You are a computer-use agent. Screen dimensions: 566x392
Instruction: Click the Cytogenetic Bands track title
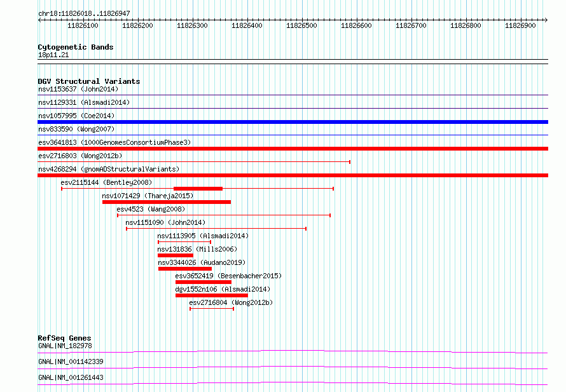(76, 47)
